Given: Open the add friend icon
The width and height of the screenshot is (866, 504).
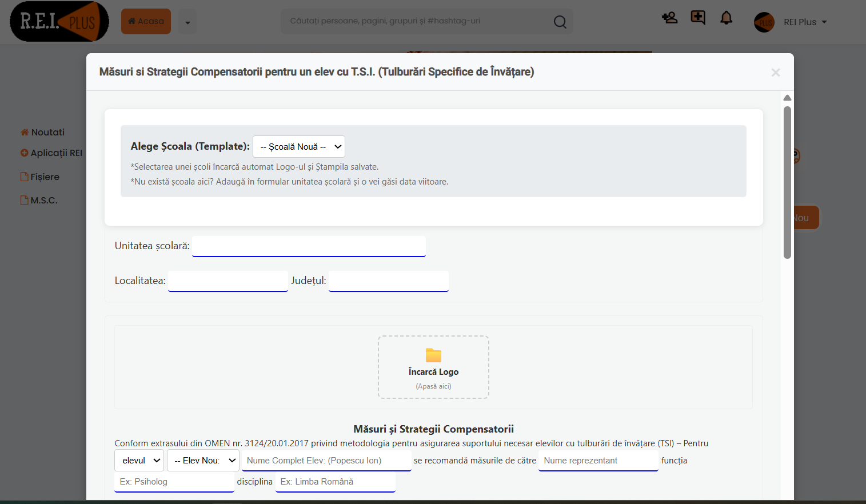Looking at the screenshot, I should click(669, 18).
